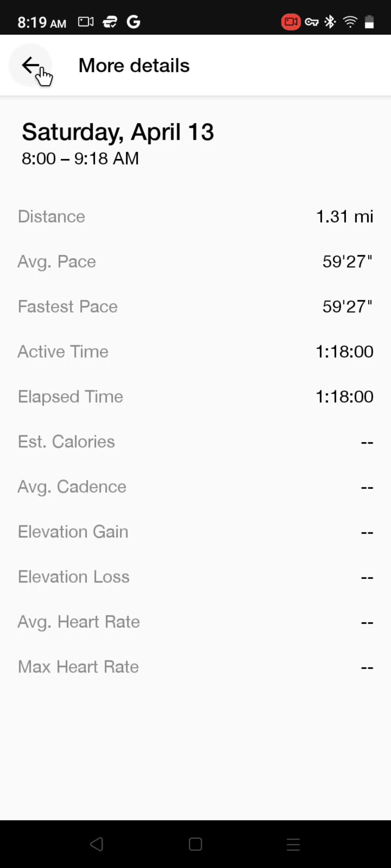Tap the Active Time value
This screenshot has width=391, height=868.
pos(345,352)
